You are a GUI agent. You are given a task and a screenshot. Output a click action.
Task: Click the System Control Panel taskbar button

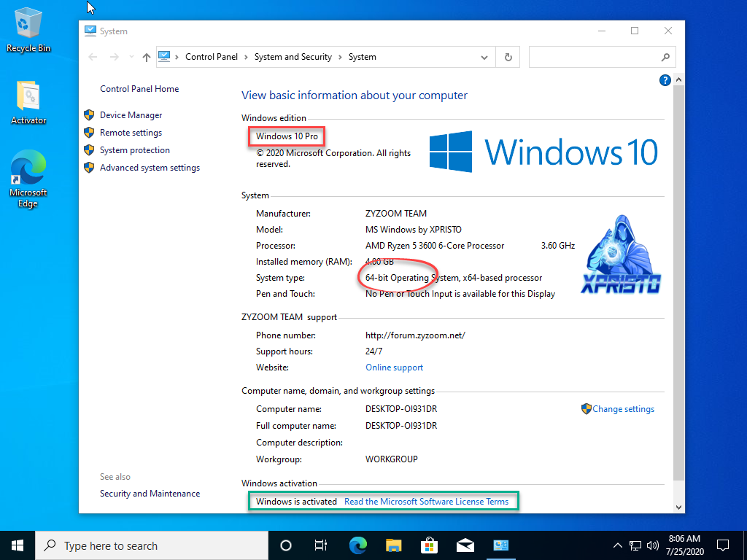click(500, 545)
